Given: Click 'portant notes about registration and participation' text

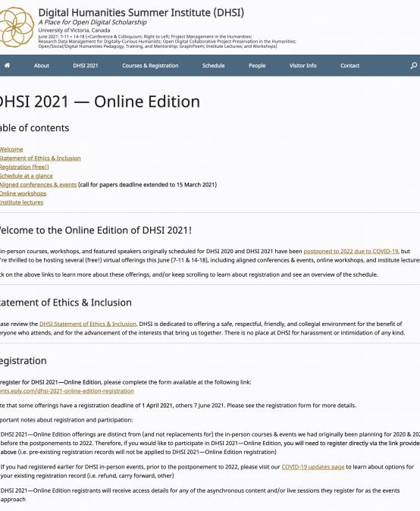Looking at the screenshot, I should [x=67, y=420].
